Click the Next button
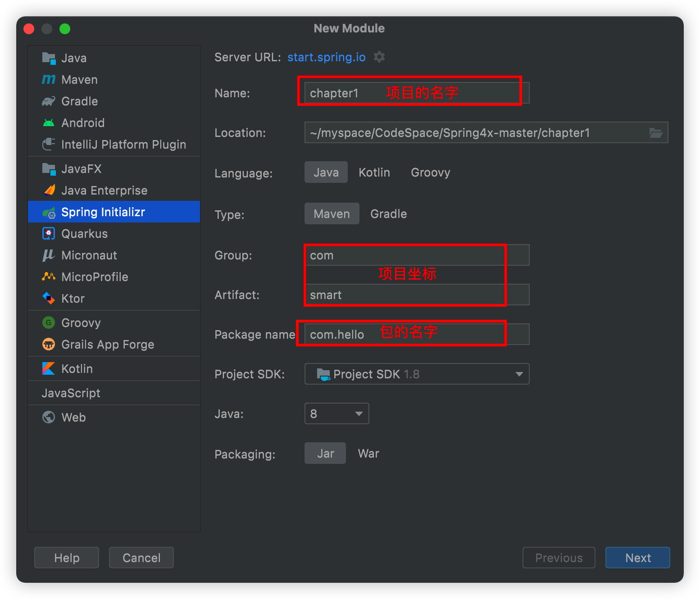This screenshot has height=599, width=700. (638, 558)
